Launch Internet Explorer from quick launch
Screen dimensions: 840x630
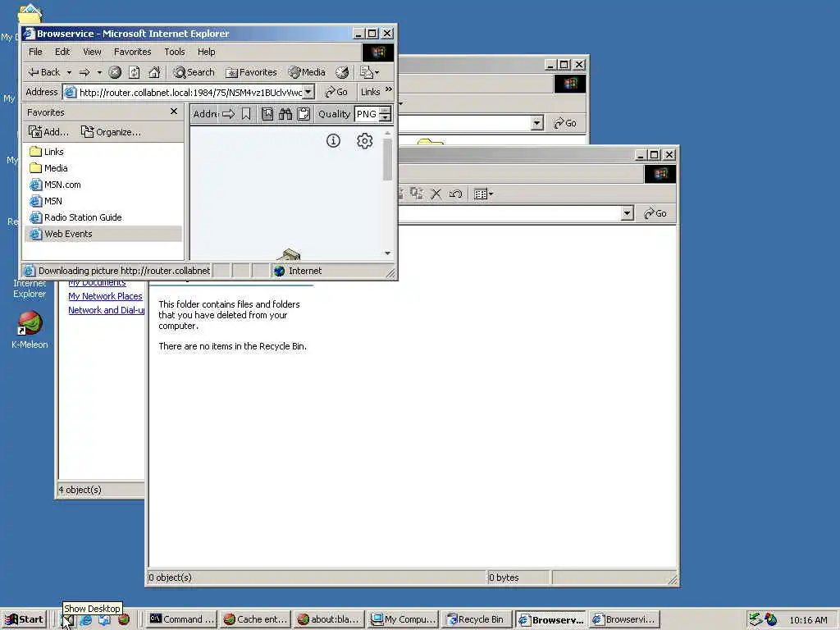(x=85, y=620)
